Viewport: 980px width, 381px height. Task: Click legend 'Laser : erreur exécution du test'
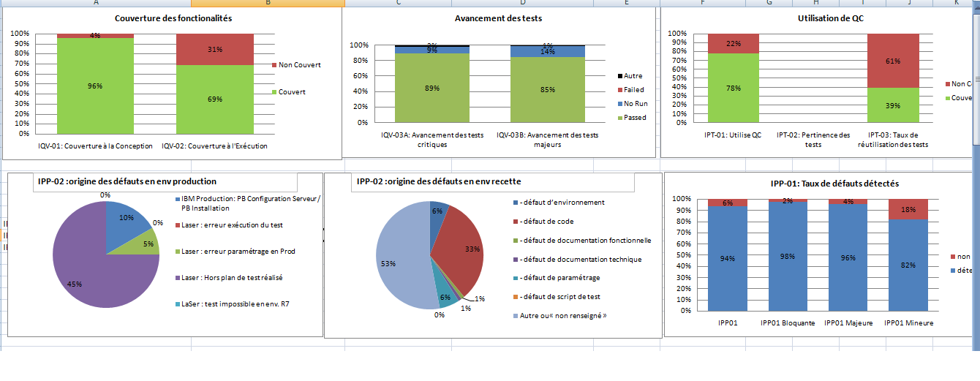230,226
